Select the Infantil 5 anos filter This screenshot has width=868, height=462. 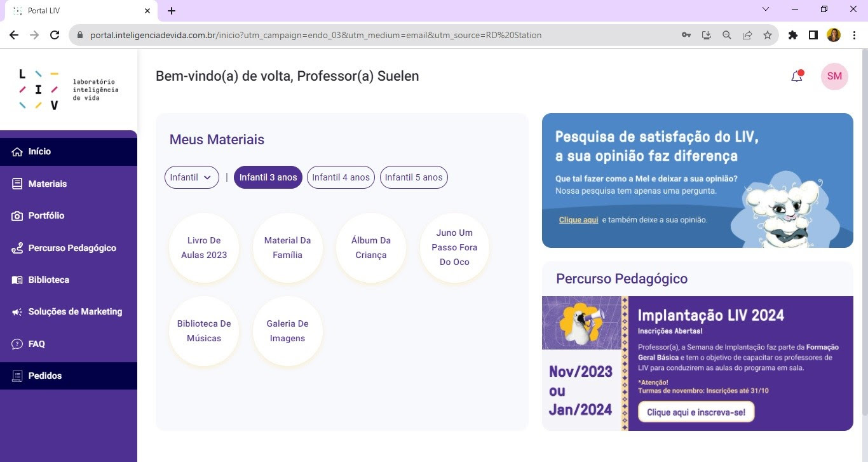[x=414, y=177]
